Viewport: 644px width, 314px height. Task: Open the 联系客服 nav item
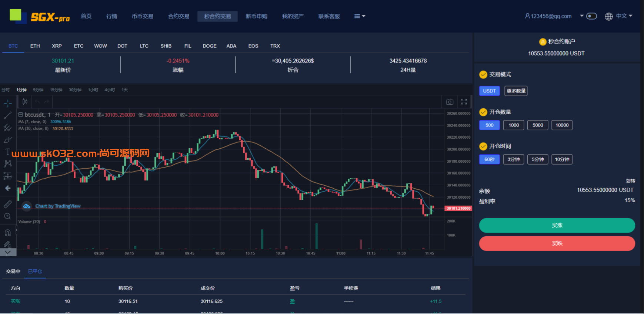[x=329, y=16]
